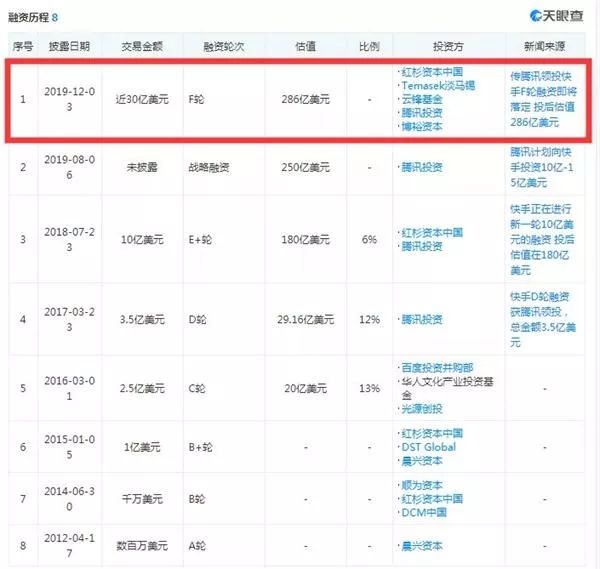Select the date 2012-04-17 cell
The height and width of the screenshot is (569, 600).
point(69,546)
